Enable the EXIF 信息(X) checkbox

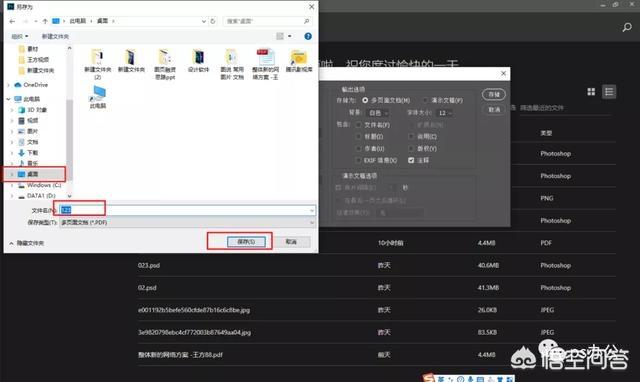pos(358,160)
